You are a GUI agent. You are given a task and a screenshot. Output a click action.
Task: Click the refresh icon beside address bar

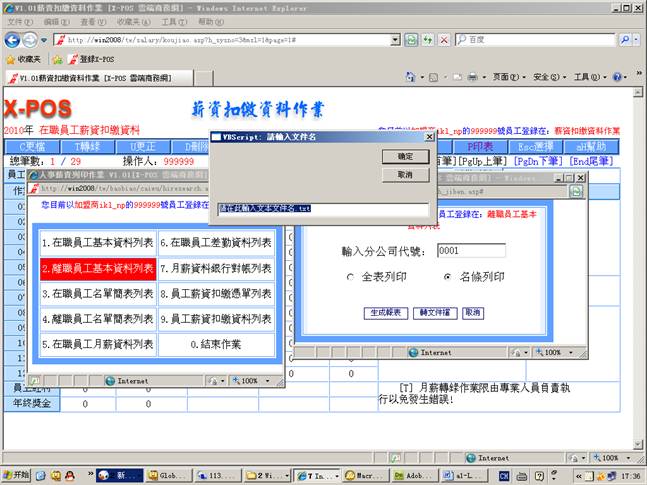[412, 39]
